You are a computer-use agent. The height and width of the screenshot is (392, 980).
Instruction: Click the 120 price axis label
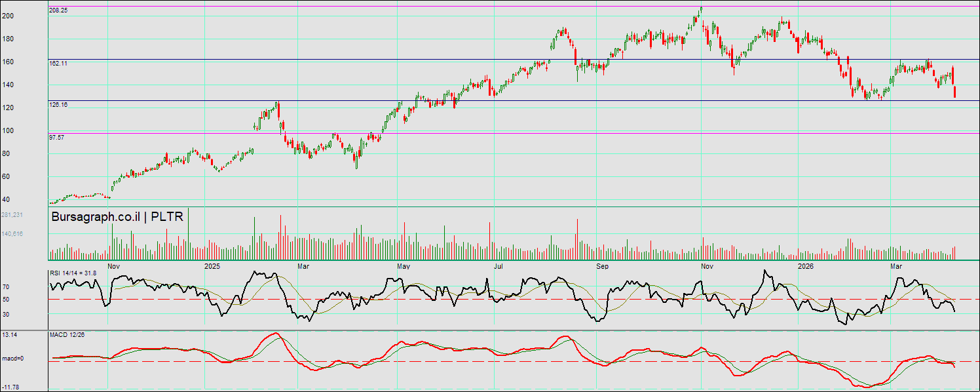tap(8, 108)
